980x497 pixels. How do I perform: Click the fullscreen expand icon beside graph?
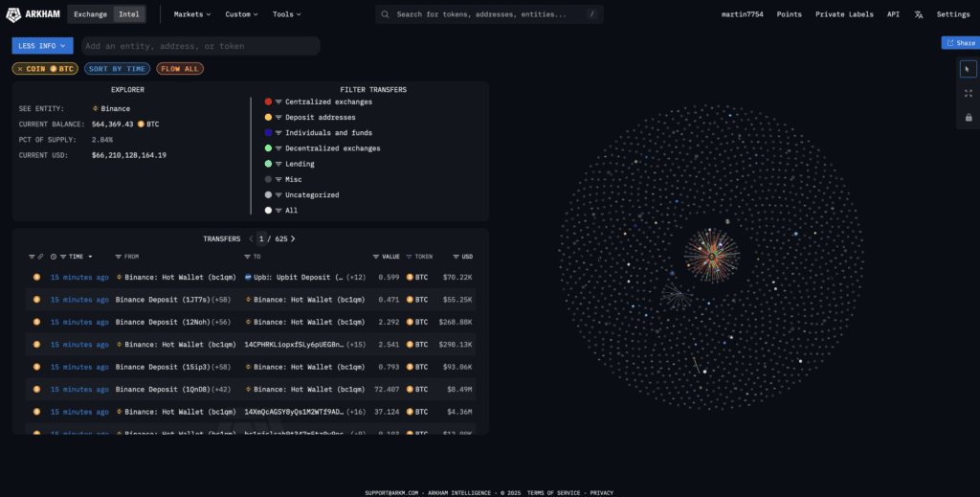(969, 93)
